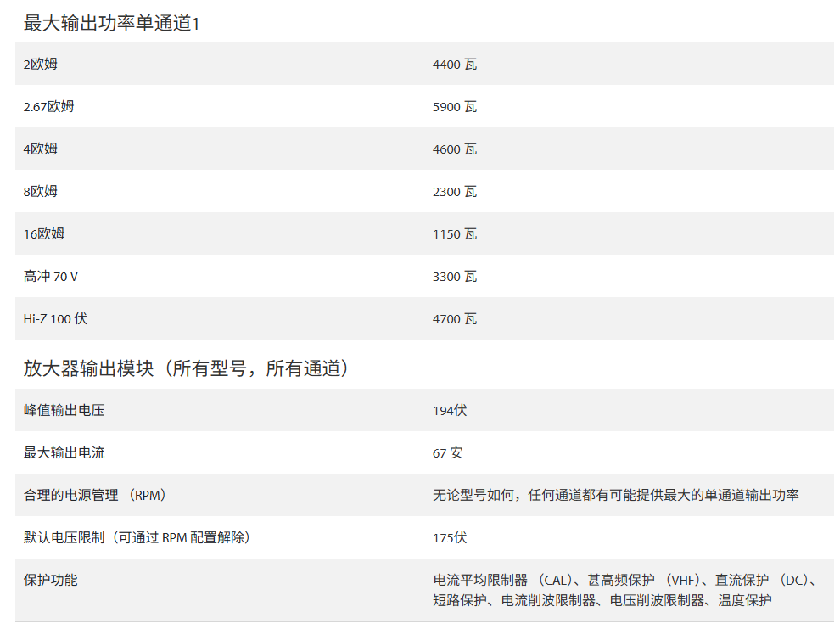Screen dimensions: 840x629
Task: Select the 8欧姆 row label
Action: 41,191
